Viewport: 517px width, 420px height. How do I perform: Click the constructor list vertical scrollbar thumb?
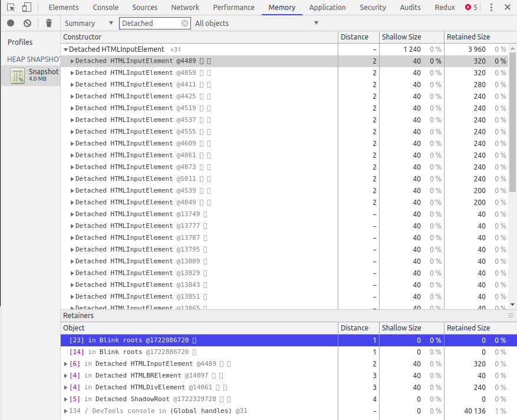513,122
